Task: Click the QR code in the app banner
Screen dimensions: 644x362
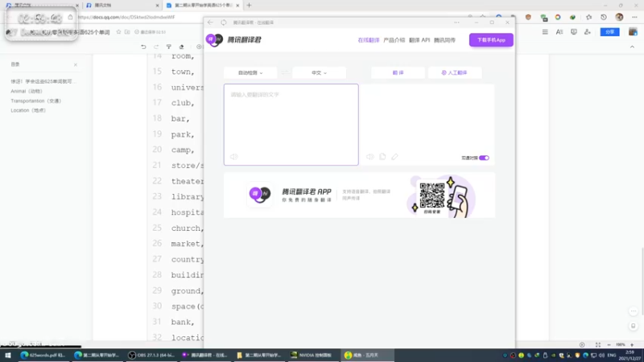Action: point(432,195)
